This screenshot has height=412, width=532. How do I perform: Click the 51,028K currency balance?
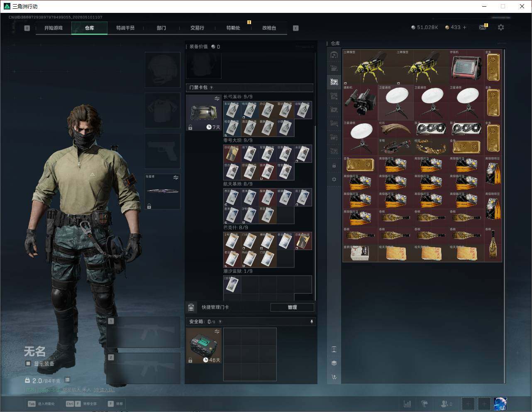click(x=425, y=27)
